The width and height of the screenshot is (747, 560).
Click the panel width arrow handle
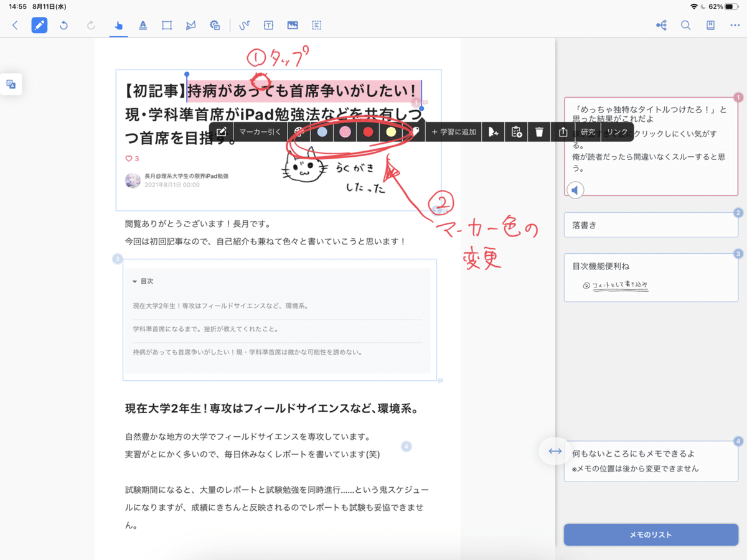[555, 451]
